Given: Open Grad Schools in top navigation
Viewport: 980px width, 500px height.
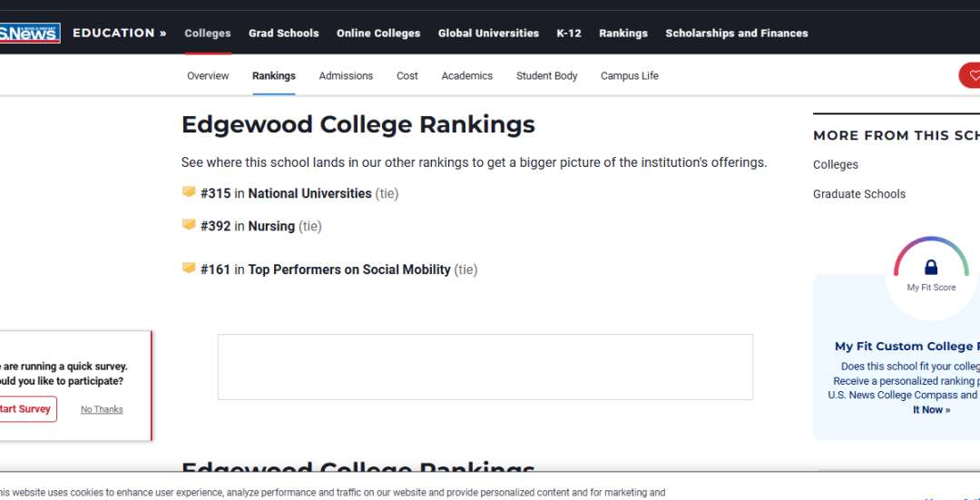Looking at the screenshot, I should tap(283, 34).
